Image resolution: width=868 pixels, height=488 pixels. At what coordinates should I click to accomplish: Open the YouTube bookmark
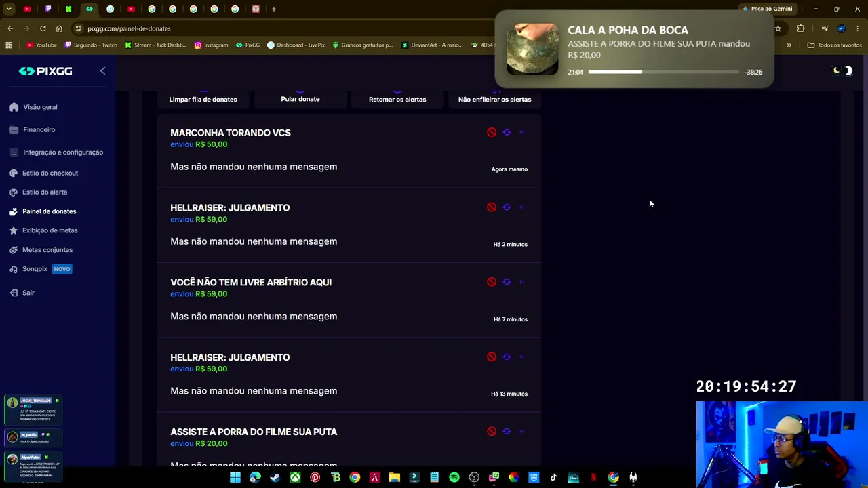click(41, 45)
